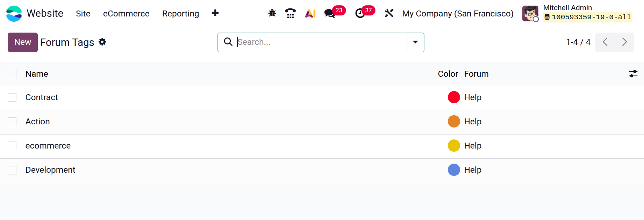
Task: Open the Reporting menu
Action: point(180,14)
